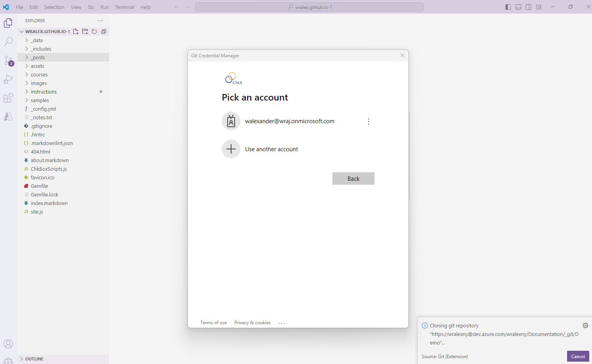
Task: Open the Search view in activity bar
Action: click(8, 42)
